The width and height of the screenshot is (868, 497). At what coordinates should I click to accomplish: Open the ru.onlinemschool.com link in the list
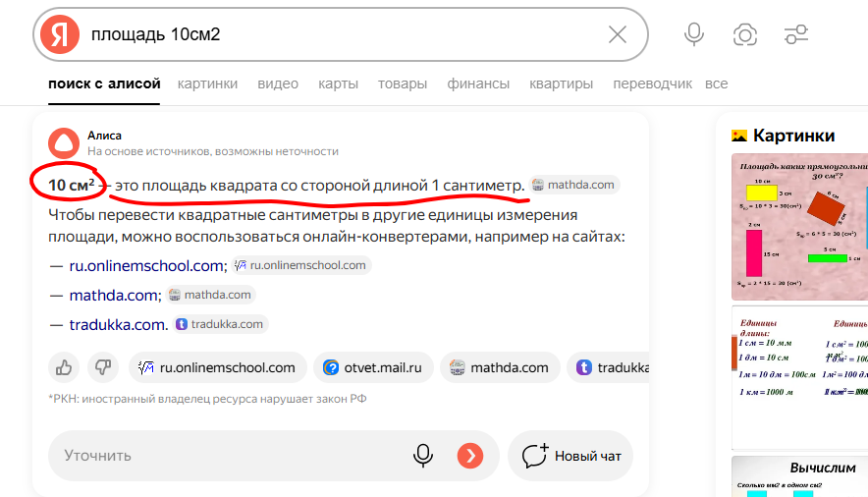[x=146, y=265]
